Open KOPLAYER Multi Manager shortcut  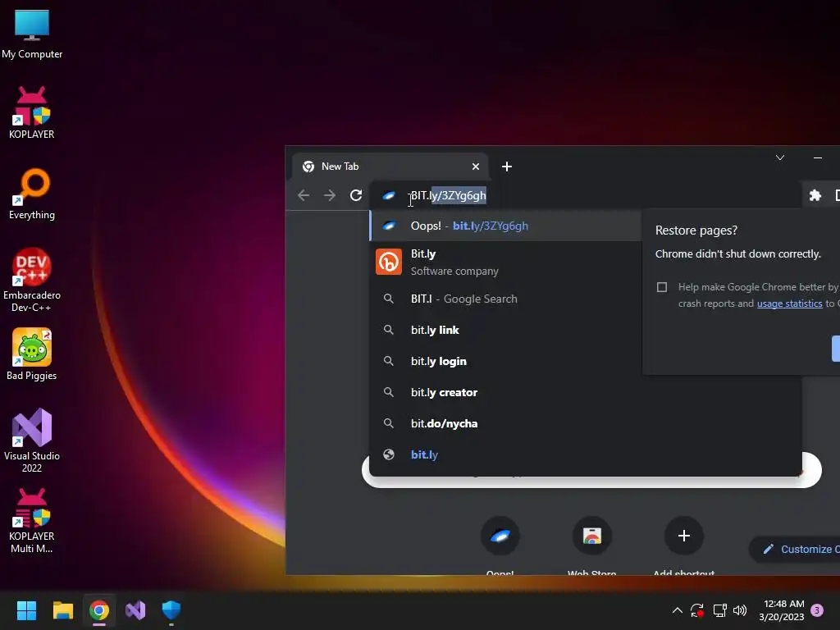click(32, 521)
